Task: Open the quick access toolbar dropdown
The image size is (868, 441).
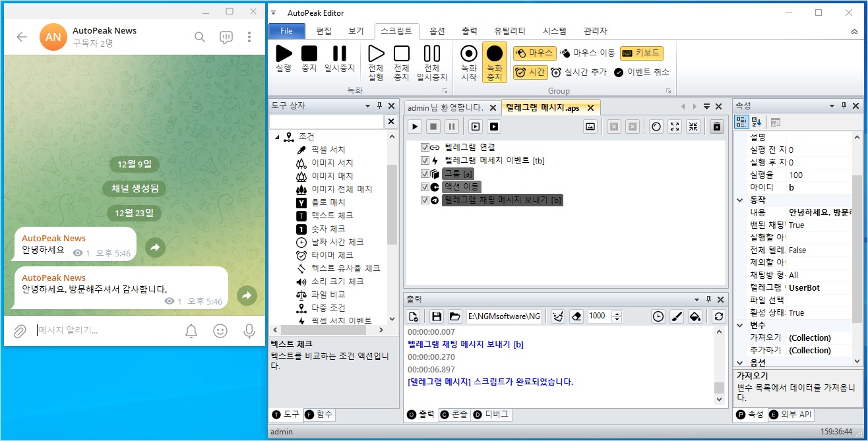Action: click(x=274, y=13)
